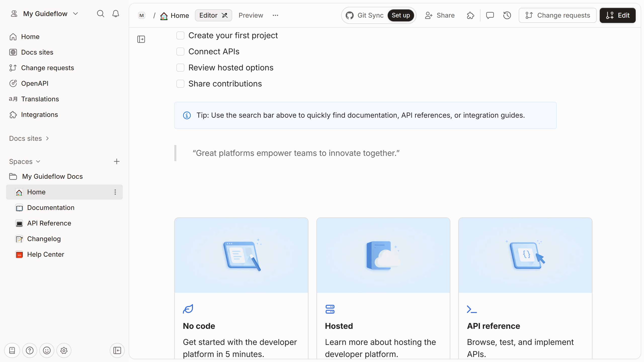The width and height of the screenshot is (644, 362).
Task: Click the M space avatar in breadcrumb
Action: tap(142, 16)
